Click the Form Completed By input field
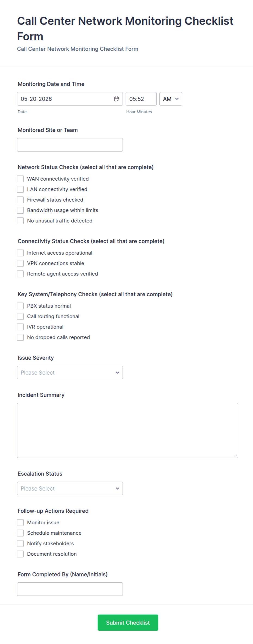Viewport: 253px width, 644px height. pos(70,589)
